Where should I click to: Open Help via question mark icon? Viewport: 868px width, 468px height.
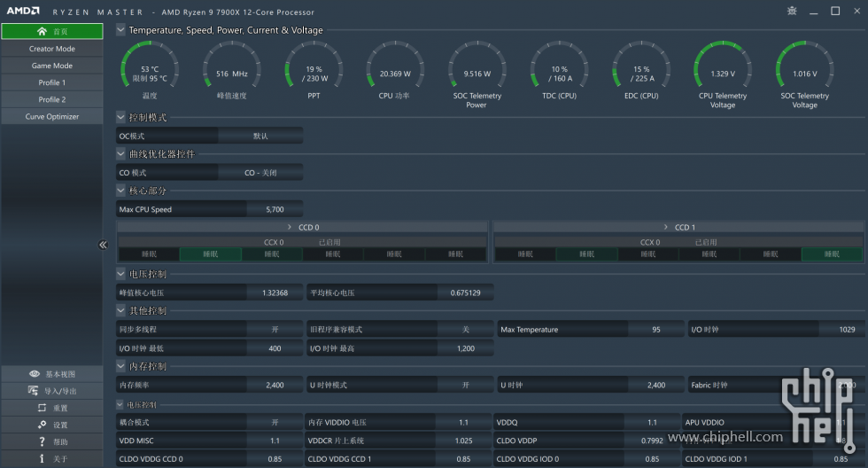(x=43, y=441)
